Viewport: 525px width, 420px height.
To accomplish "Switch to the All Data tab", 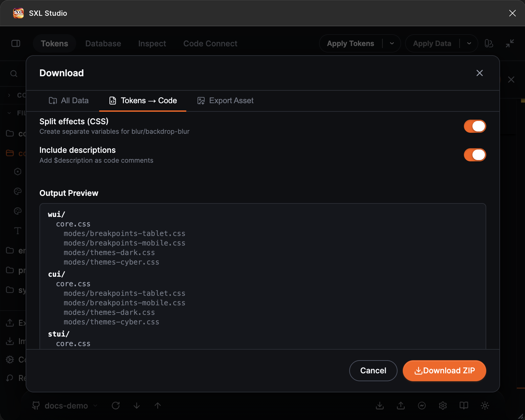I will 69,101.
